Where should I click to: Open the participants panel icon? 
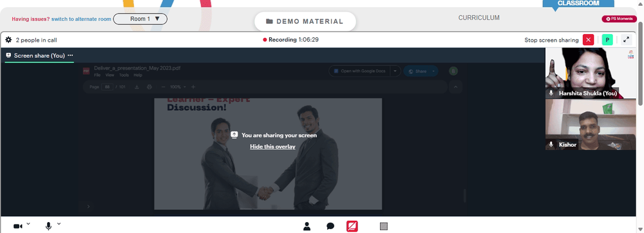pyautogui.click(x=307, y=226)
